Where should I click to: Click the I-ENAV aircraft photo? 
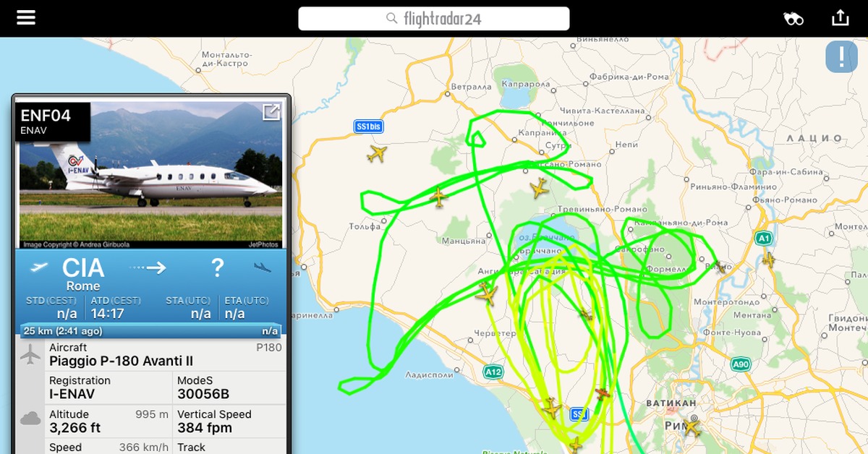[150, 176]
